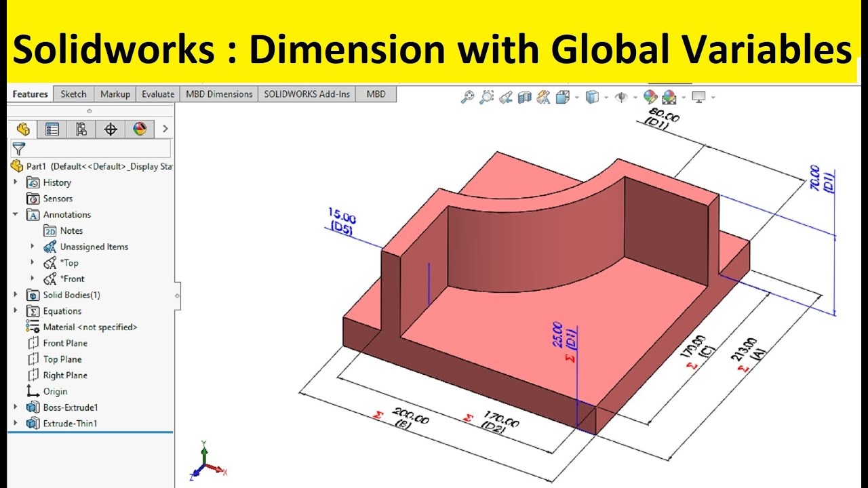Open the DisplayManager color ball tab
The height and width of the screenshot is (488, 868).
(x=140, y=129)
